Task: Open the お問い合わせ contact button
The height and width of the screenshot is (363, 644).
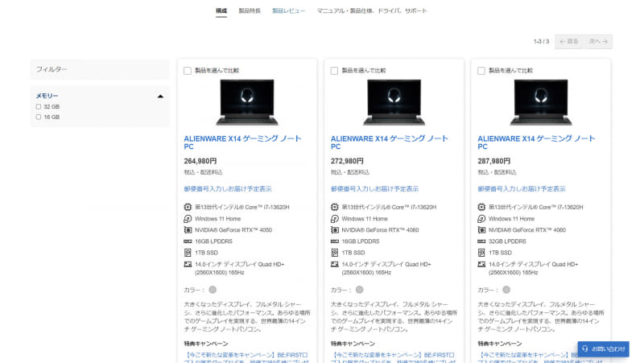Action: coord(603,349)
